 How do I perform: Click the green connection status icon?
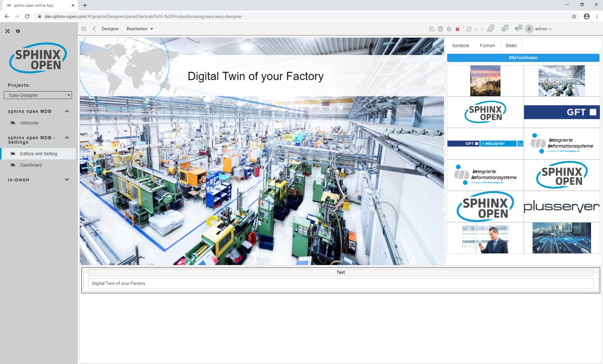(517, 29)
